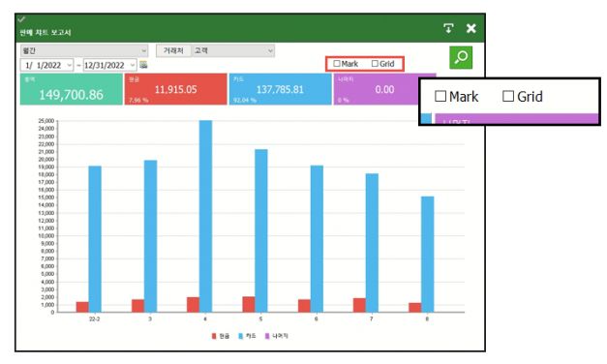The width and height of the screenshot is (607, 364).
Task: Click the purple 나머지 legend marker
Action: coord(267,336)
